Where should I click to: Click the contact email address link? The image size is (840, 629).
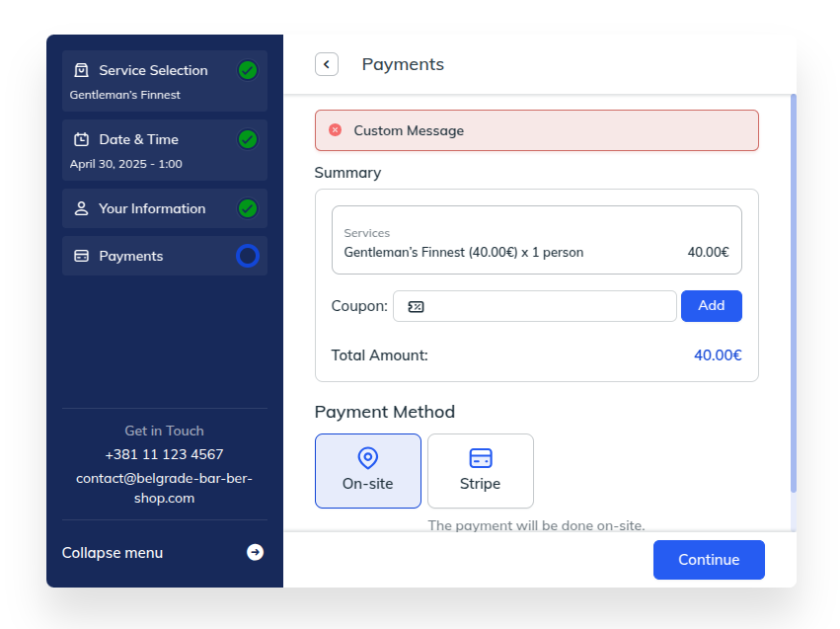coord(164,488)
